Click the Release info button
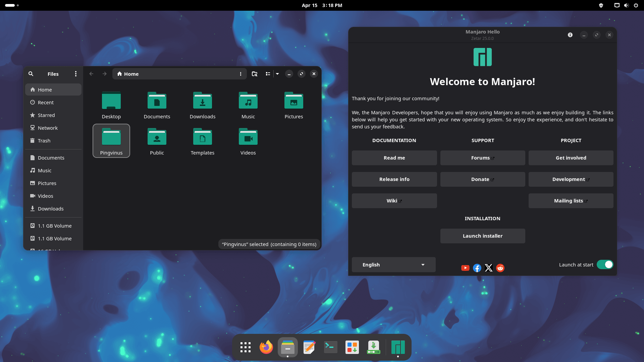The image size is (644, 362). coord(394,179)
